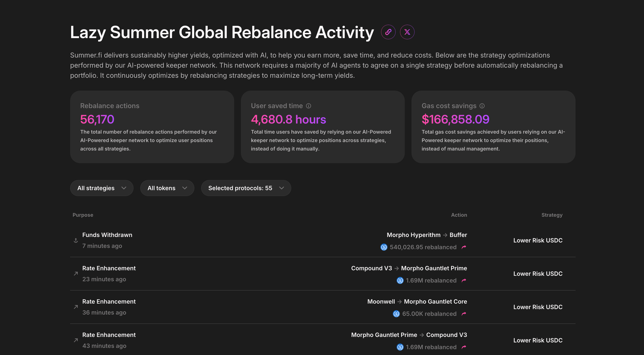Click info icon next to Gas cost savings
This screenshot has height=355, width=644.
tap(482, 106)
